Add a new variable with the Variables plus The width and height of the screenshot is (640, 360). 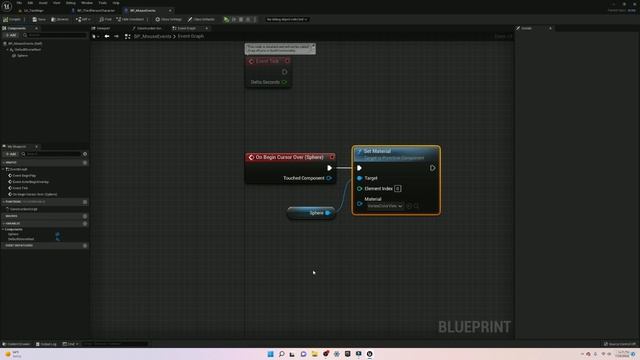tap(85, 223)
